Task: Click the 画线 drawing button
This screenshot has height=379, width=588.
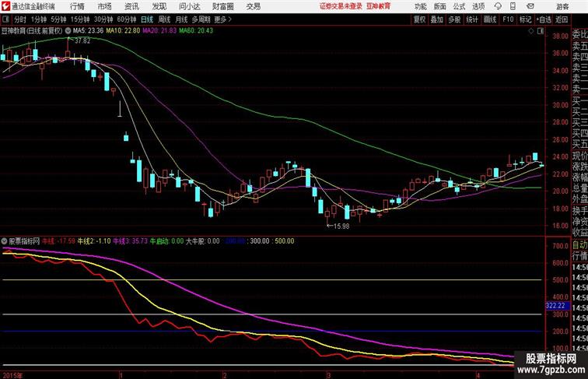Action: tap(490, 19)
